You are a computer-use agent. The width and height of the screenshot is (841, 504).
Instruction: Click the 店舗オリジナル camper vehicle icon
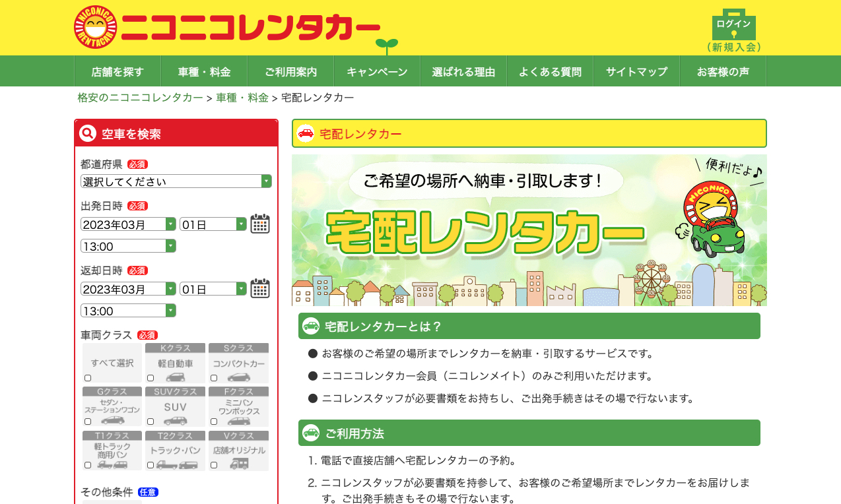tap(239, 463)
